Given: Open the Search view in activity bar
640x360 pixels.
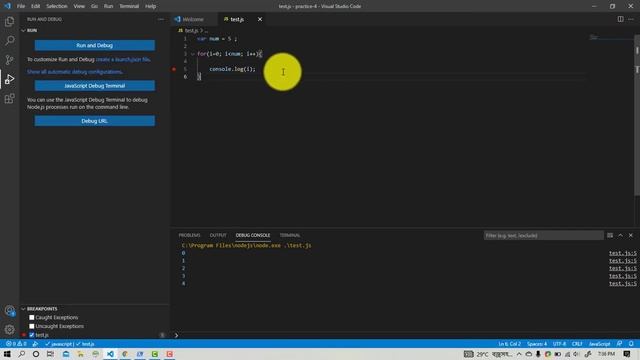Looking at the screenshot, I should (x=9, y=40).
